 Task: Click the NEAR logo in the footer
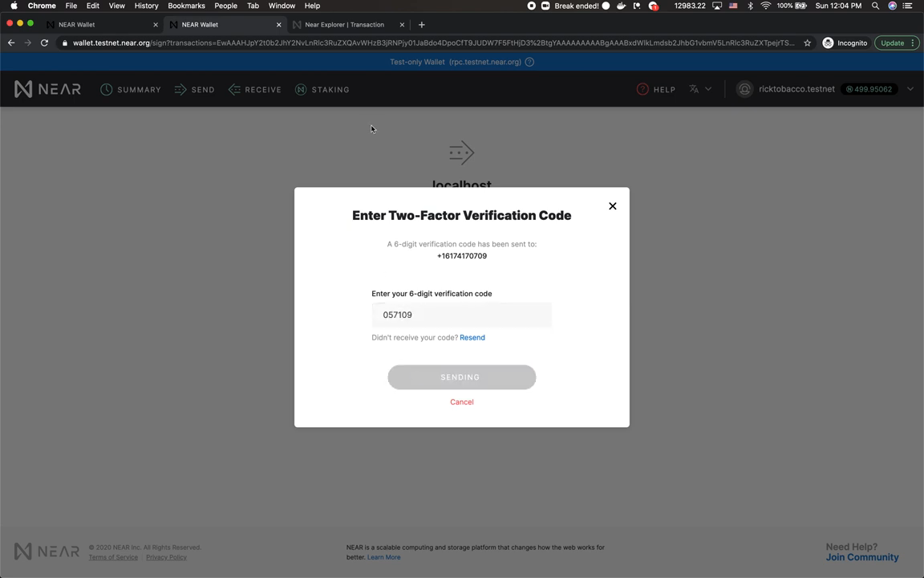point(47,552)
